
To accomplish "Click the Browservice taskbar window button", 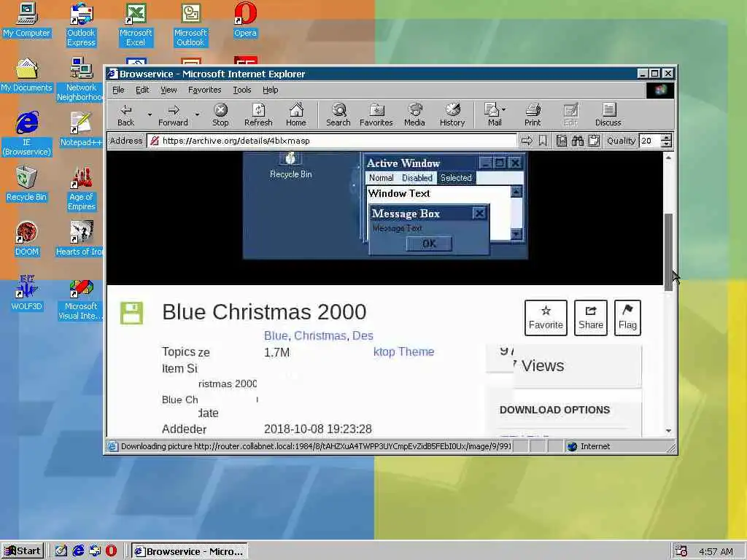I will click(189, 551).
